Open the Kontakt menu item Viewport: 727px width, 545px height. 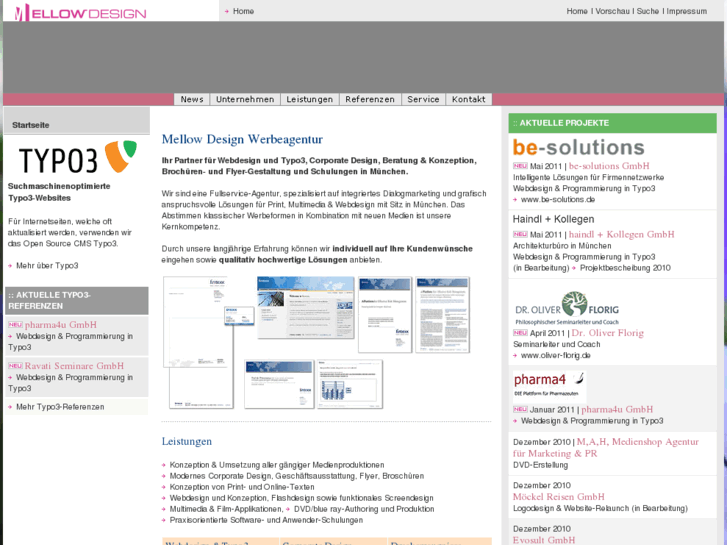(469, 99)
